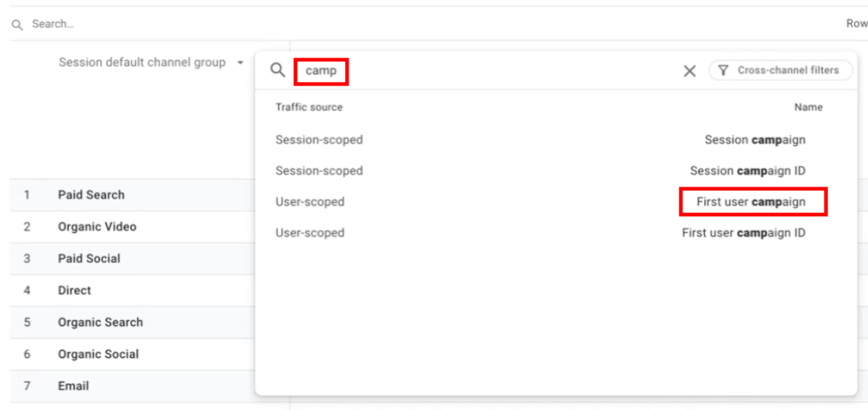Image resolution: width=868 pixels, height=410 pixels.
Task: Click the magnifier icon in dimension picker
Action: click(277, 70)
